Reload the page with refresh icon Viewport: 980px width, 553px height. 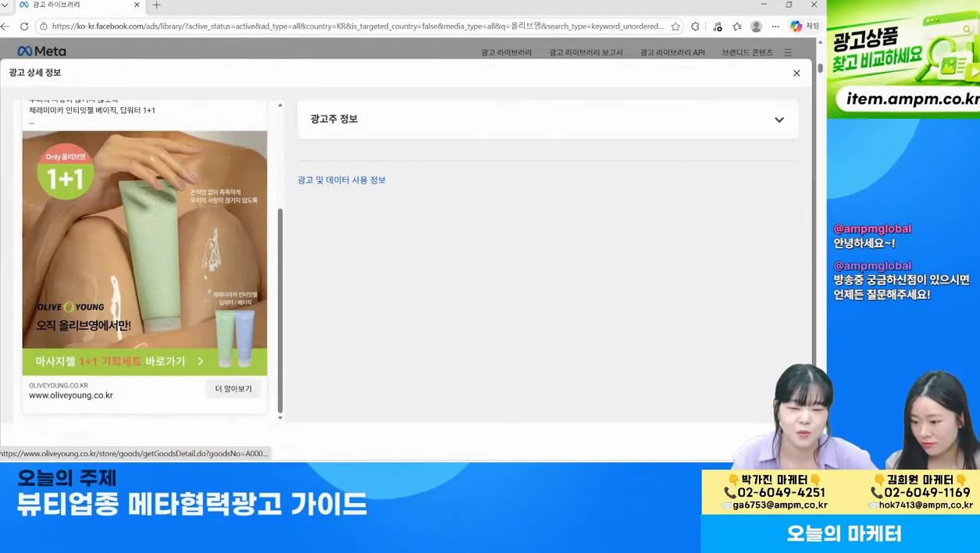[24, 26]
